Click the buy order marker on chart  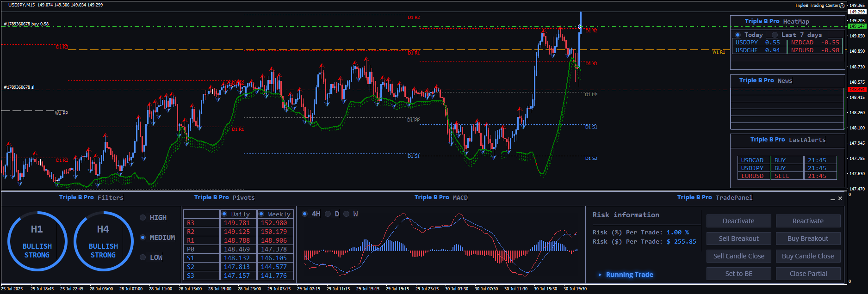click(x=579, y=27)
